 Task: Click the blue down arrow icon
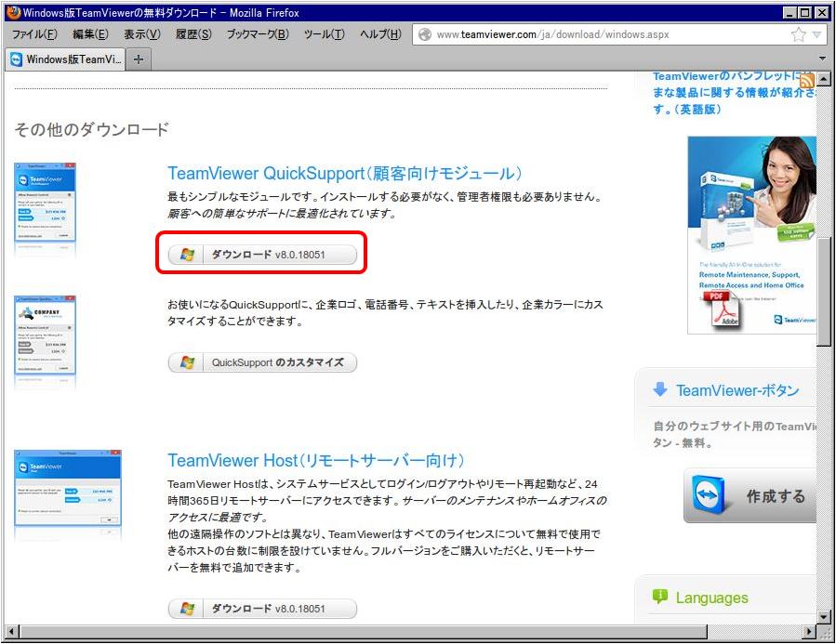tap(660, 389)
